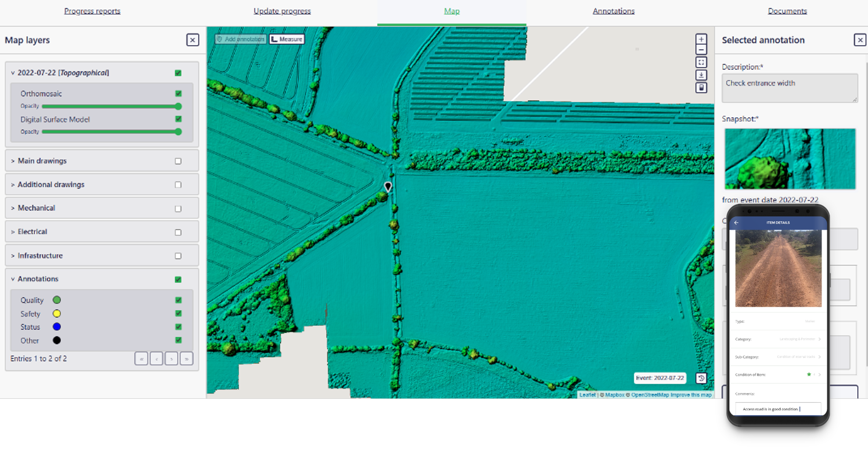The height and width of the screenshot is (449, 868).
Task: Switch to the Progress reports tab
Action: tap(92, 11)
